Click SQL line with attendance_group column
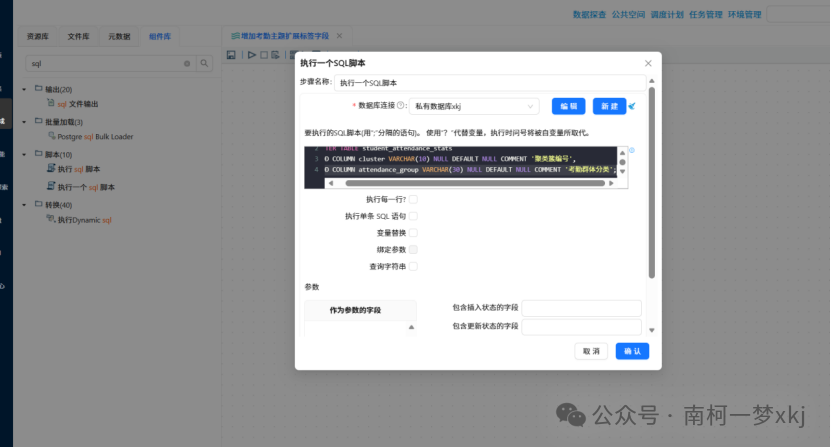Screen dimensions: 831x448 pos(470,170)
